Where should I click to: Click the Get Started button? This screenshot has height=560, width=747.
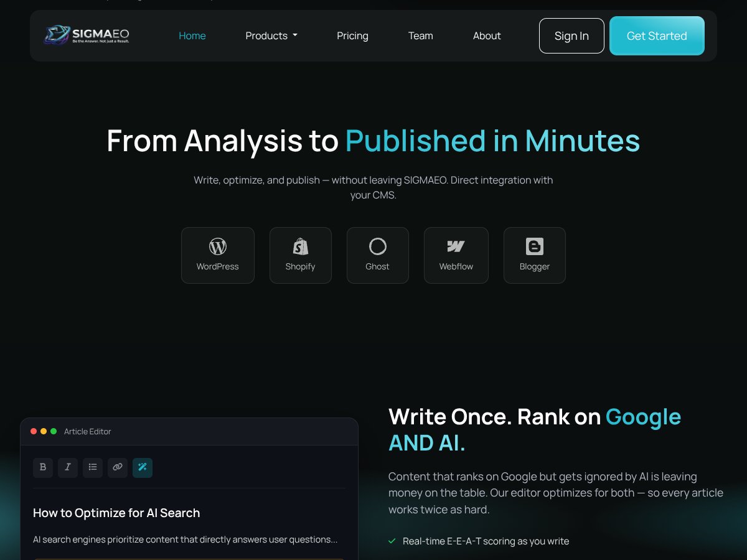(657, 36)
